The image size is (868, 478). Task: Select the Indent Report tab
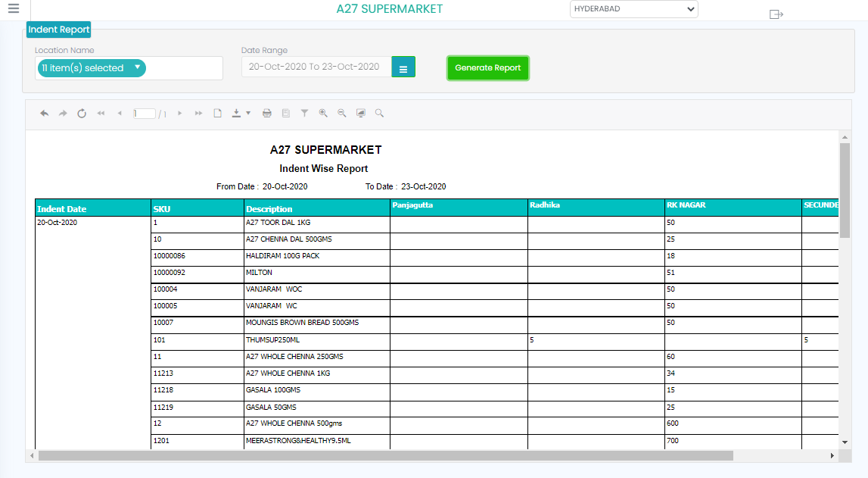coord(59,30)
